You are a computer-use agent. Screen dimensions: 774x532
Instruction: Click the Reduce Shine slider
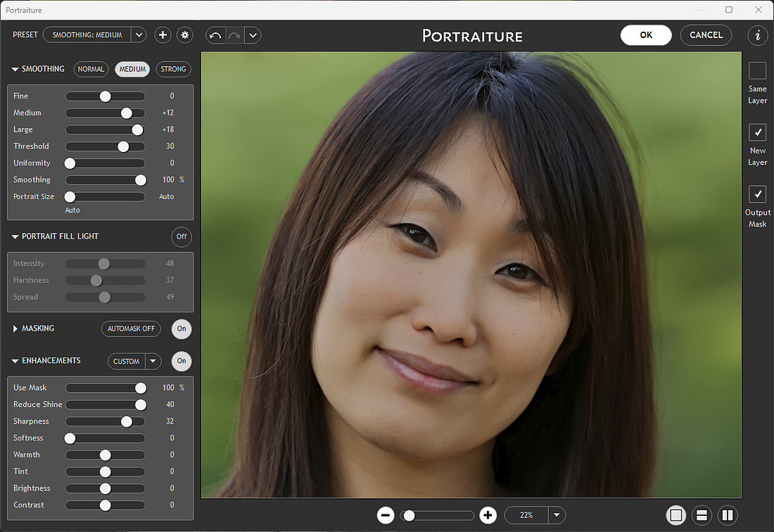coord(105,405)
